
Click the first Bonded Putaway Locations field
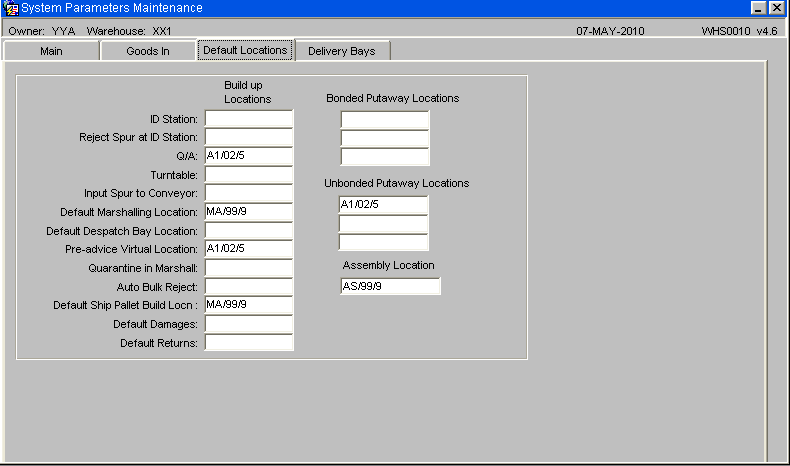click(385, 120)
